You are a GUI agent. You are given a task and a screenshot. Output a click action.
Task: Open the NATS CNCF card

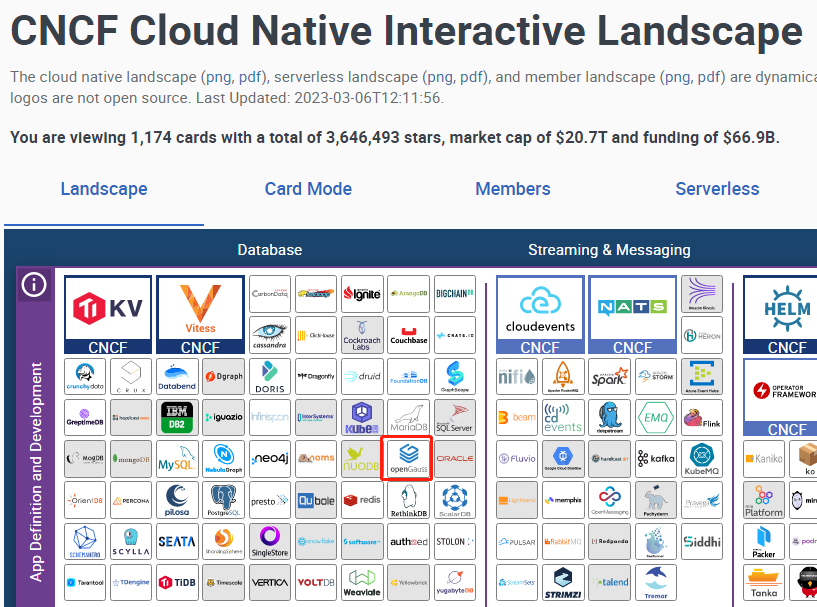(633, 315)
